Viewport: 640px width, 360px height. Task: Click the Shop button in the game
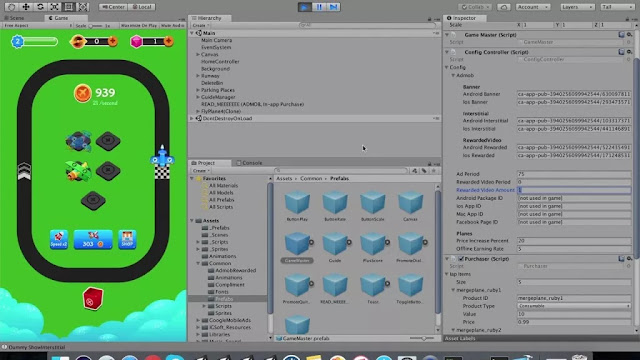click(127, 239)
